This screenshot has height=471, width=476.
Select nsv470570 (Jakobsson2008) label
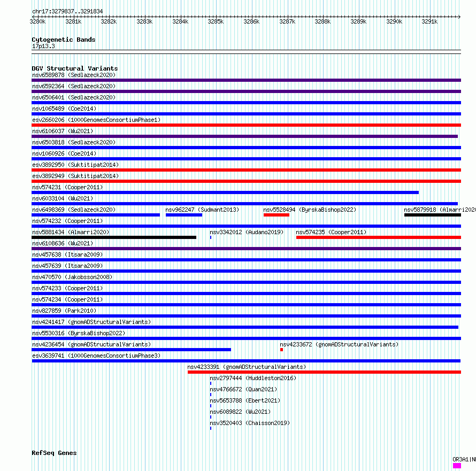click(72, 277)
